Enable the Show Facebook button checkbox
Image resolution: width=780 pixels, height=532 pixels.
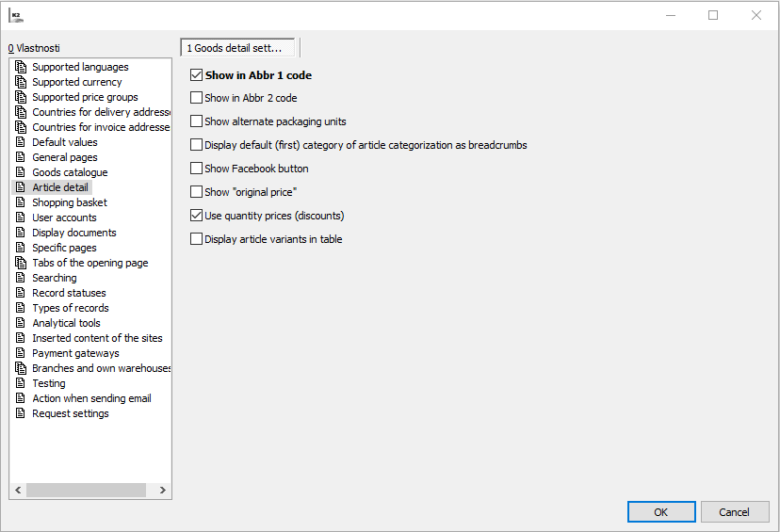tap(197, 169)
